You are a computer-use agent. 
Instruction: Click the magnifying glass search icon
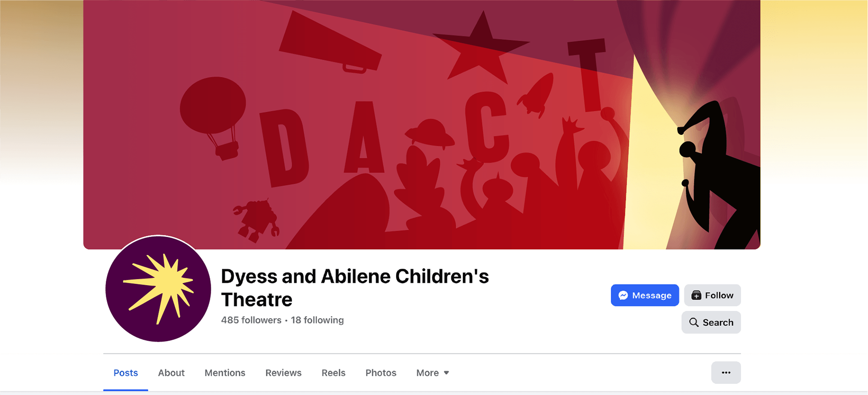tap(693, 323)
